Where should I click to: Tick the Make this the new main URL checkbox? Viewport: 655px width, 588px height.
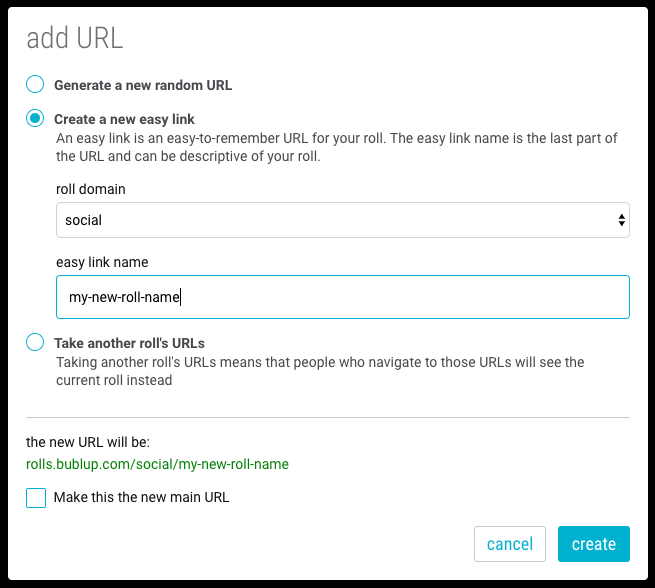(36, 498)
